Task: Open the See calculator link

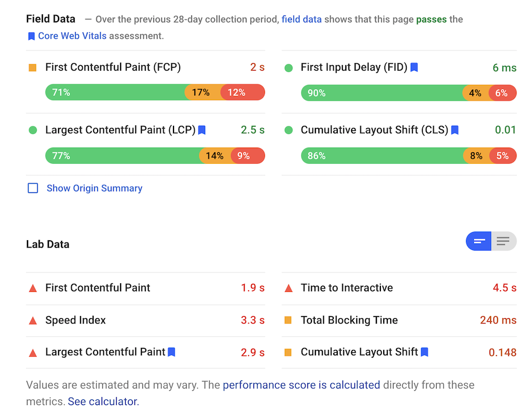Action: pos(103,402)
